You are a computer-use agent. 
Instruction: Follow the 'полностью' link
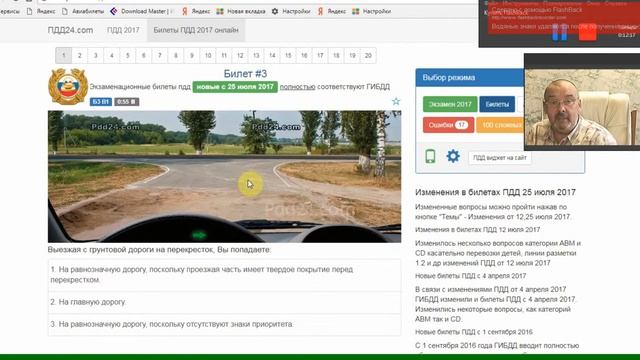tap(297, 87)
